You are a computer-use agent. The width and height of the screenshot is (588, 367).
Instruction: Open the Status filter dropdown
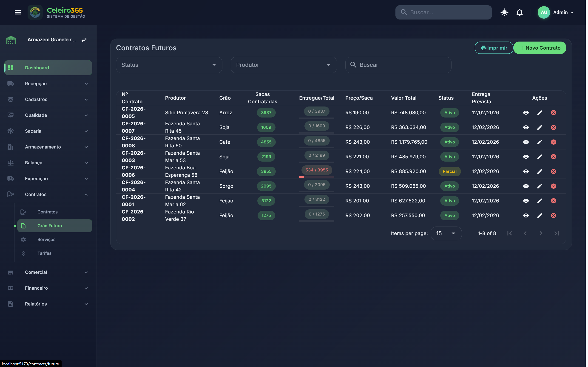(169, 65)
